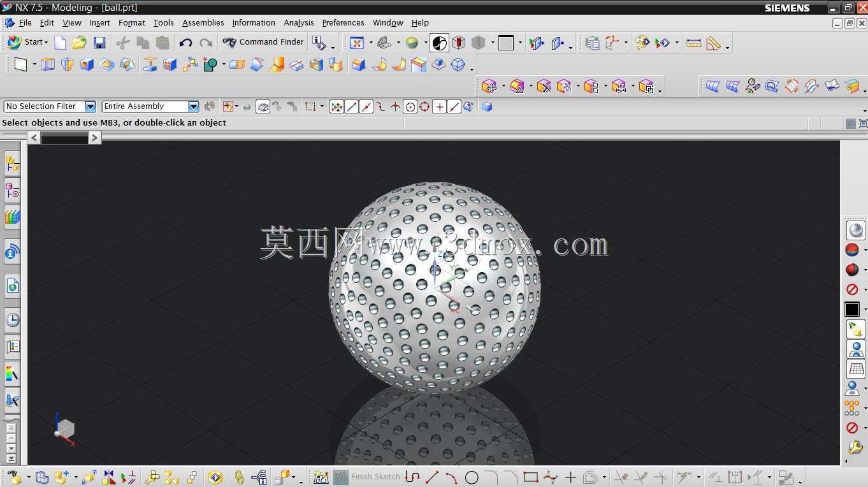
Task: Click the Open file folder icon
Action: (79, 43)
